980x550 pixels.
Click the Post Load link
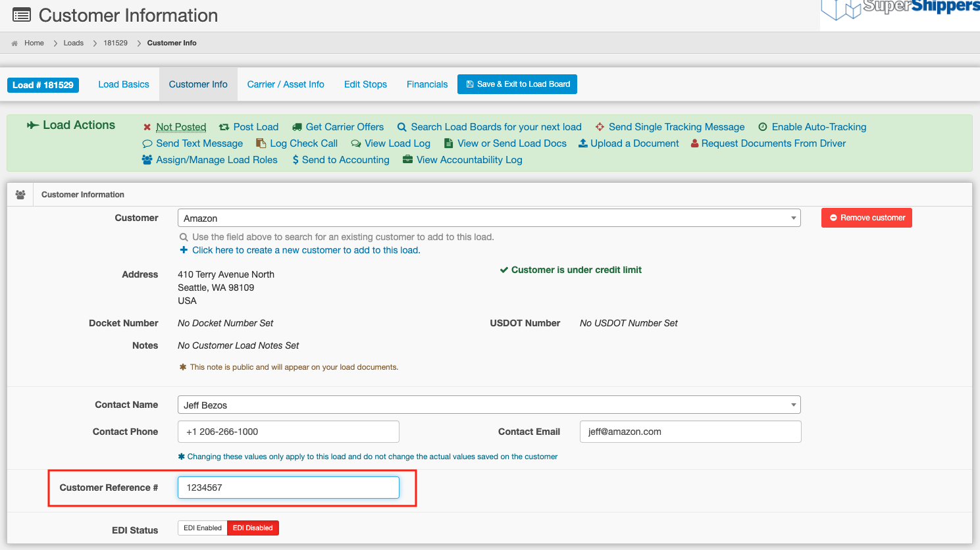pyautogui.click(x=256, y=127)
